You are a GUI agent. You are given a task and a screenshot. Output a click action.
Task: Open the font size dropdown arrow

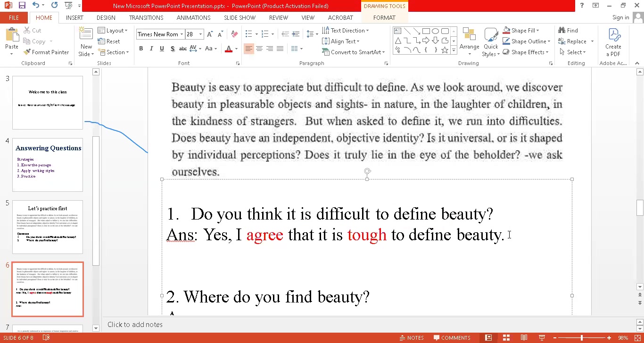200,34
